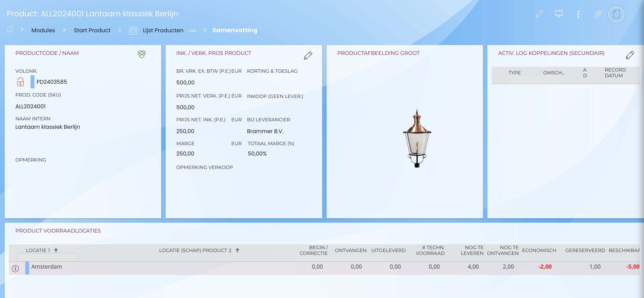This screenshot has width=644, height=298.
Task: Click the Lijst Producten list icon
Action: pos(133,31)
